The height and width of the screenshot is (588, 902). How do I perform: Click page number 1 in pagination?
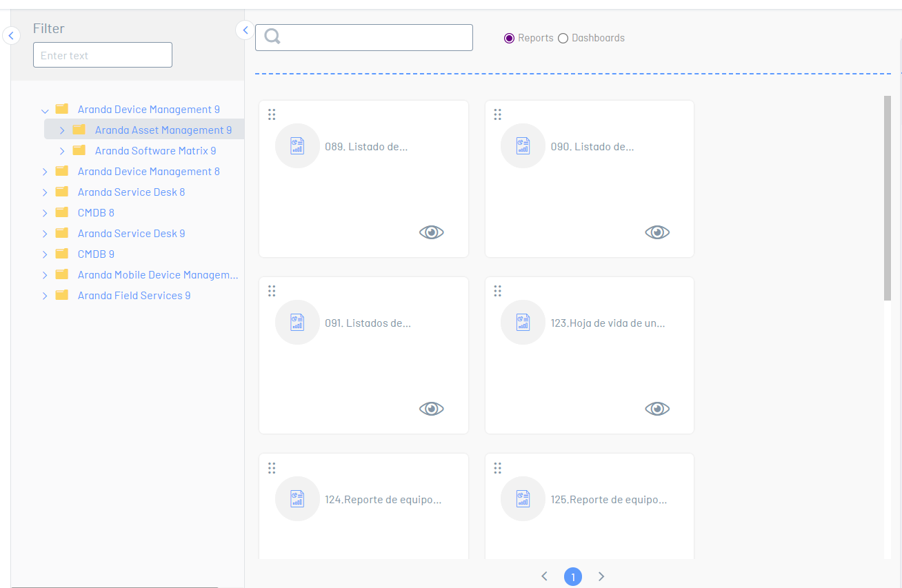[x=572, y=576]
